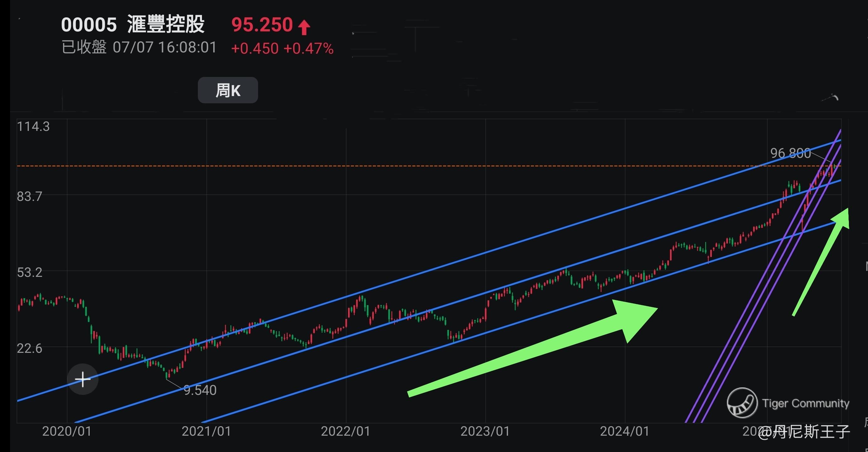Tap the percentage change +0.47%
The width and height of the screenshot is (868, 452).
pos(309,49)
